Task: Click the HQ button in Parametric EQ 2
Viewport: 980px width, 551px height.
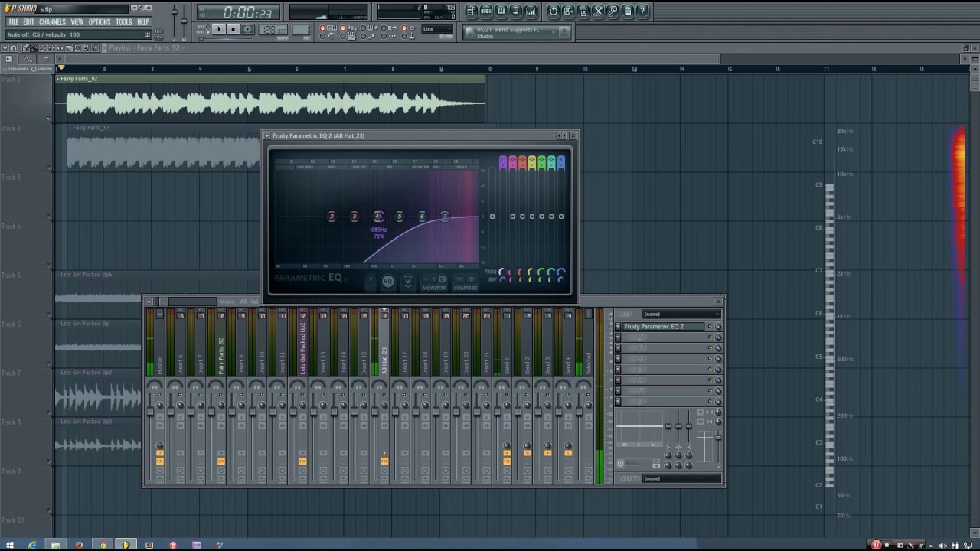Action: coord(387,281)
